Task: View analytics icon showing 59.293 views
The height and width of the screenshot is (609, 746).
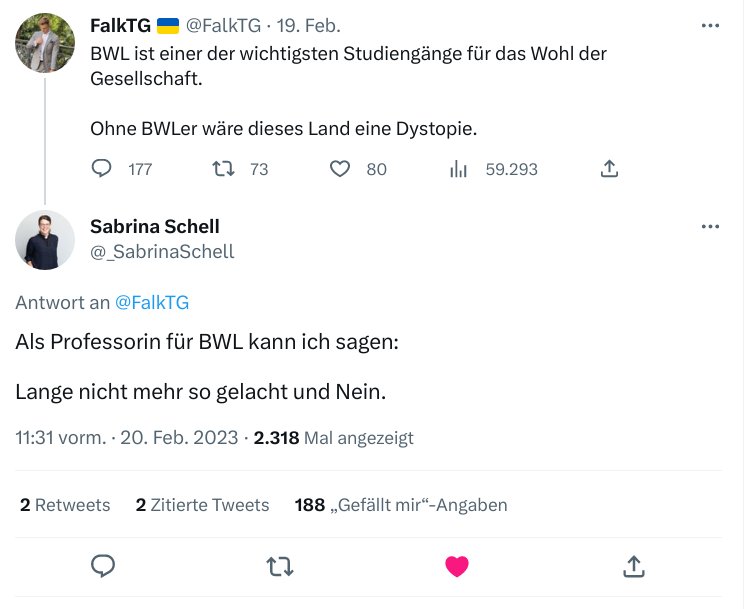Action: click(459, 169)
